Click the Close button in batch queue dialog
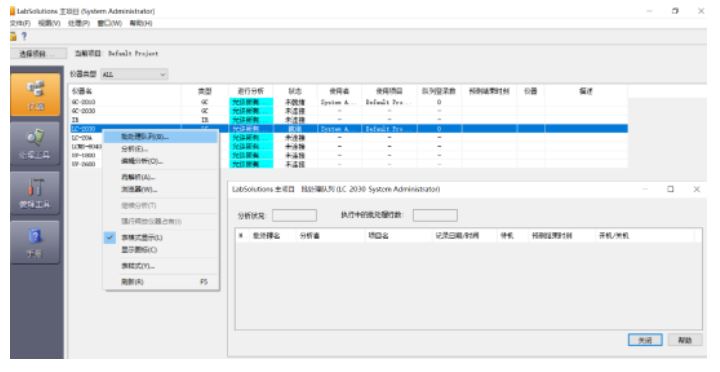Viewport: 720px width, 372px height. [x=645, y=340]
